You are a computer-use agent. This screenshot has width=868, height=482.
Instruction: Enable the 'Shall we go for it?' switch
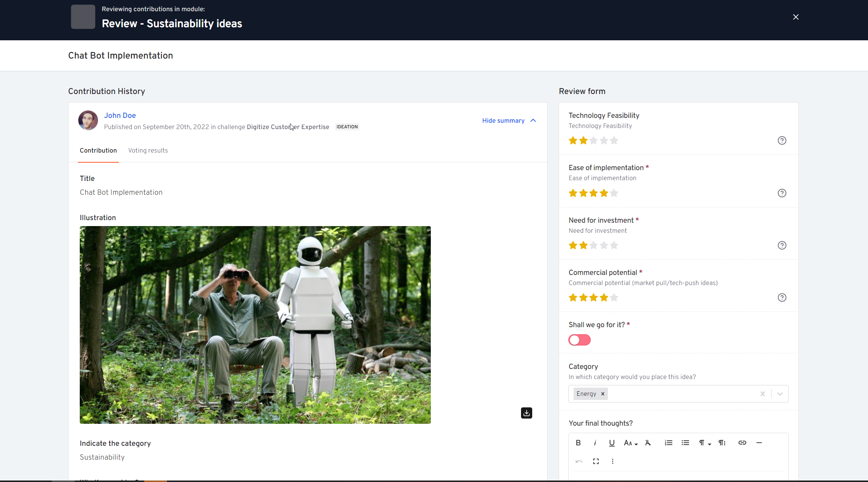[579, 340]
